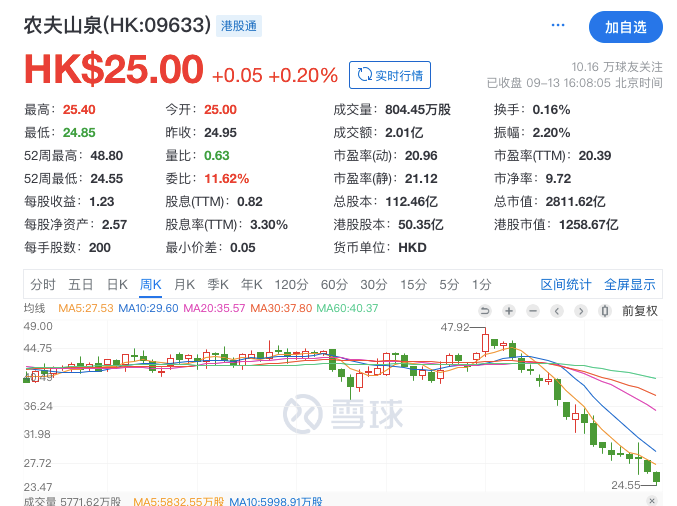Open the three-dot more options menu
This screenshot has height=506, width=677.
(558, 25)
